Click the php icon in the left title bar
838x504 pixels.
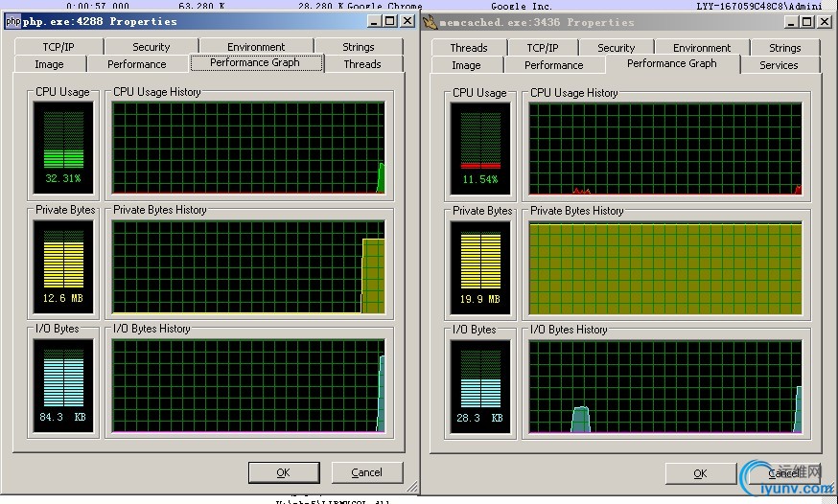click(x=12, y=21)
